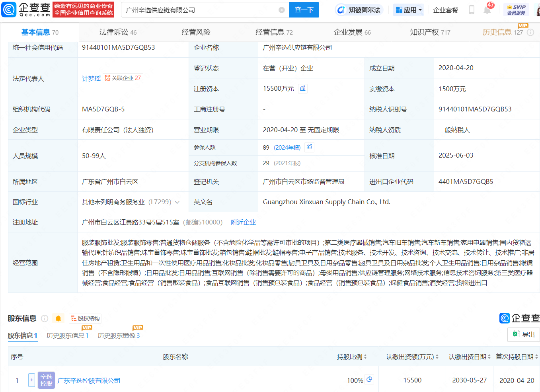Click 50-99人 staff size value
The height and width of the screenshot is (392, 540).
click(94, 156)
